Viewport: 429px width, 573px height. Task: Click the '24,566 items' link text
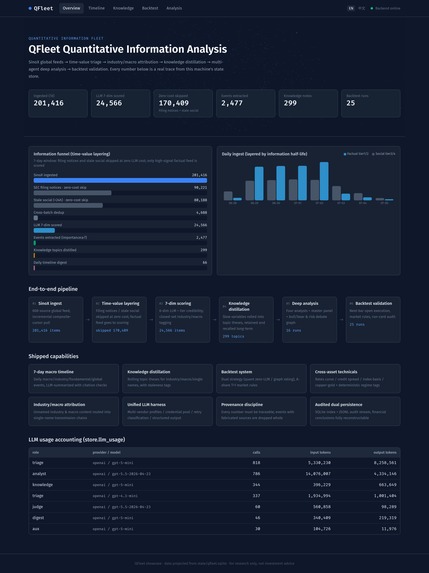[x=172, y=330]
